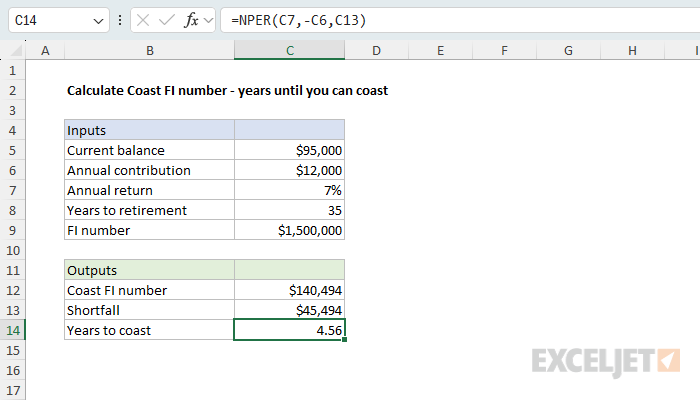Select column D header
700x400 pixels.
376,50
